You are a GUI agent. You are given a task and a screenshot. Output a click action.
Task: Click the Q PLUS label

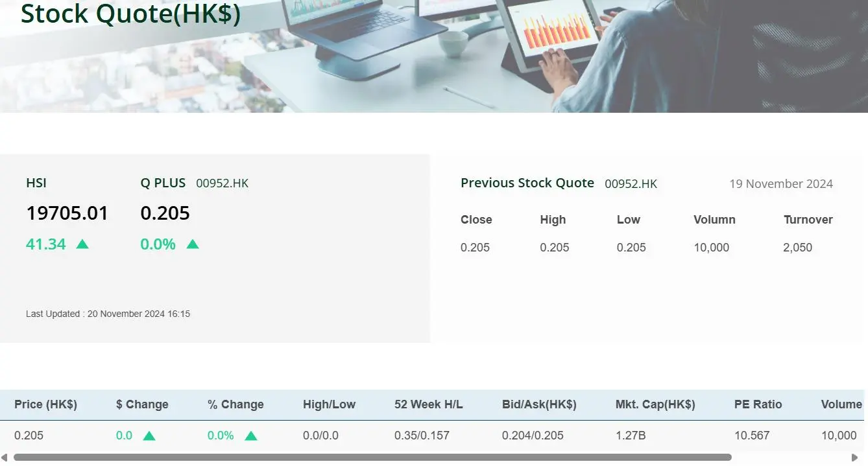(163, 183)
